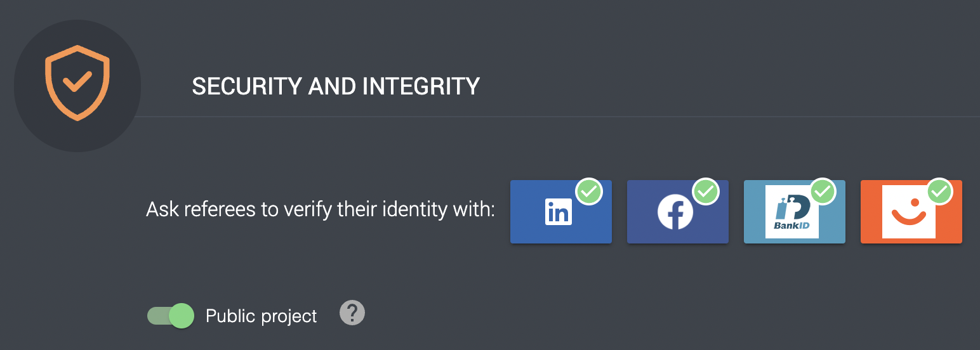The height and width of the screenshot is (350, 980).
Task: Click the Facebook 'f' logo
Action: point(675,212)
